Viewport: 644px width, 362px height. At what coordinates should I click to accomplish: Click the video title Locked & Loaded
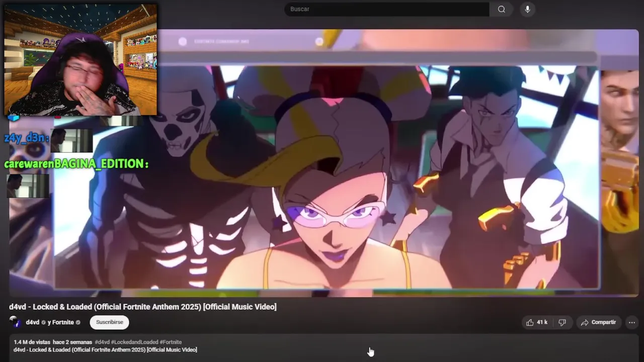142,307
